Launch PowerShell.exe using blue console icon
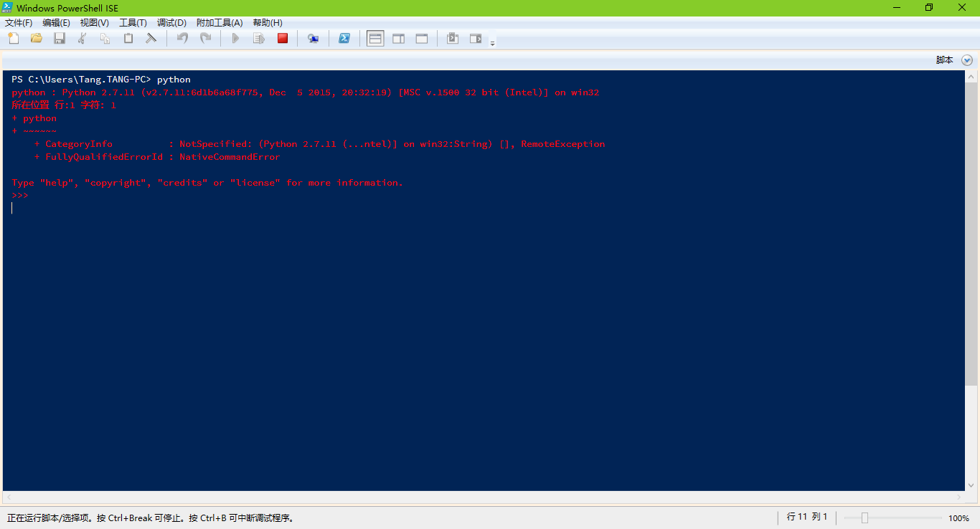This screenshot has width=980, height=529. point(344,38)
